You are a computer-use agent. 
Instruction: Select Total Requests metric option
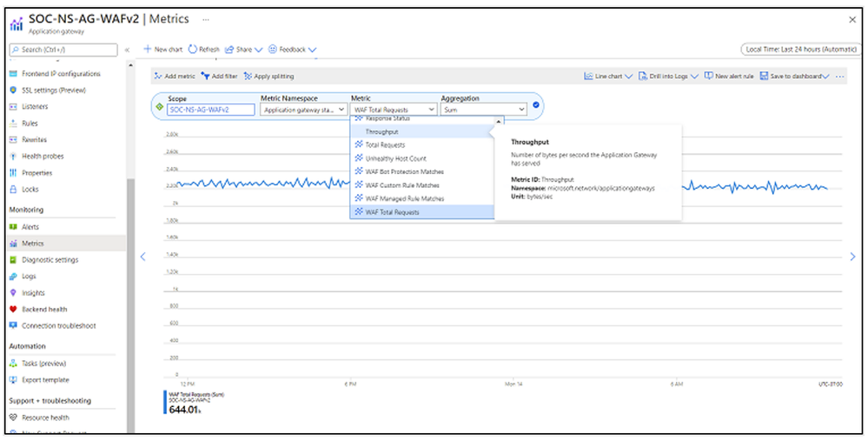421,145
